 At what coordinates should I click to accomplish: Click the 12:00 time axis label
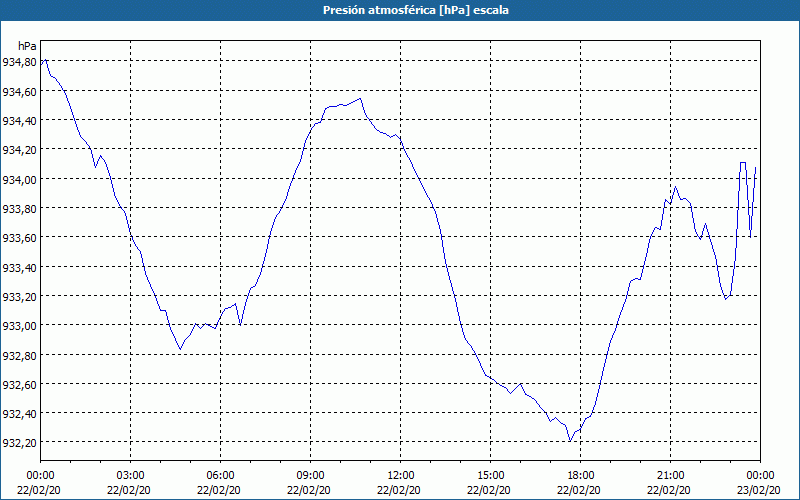(401, 476)
